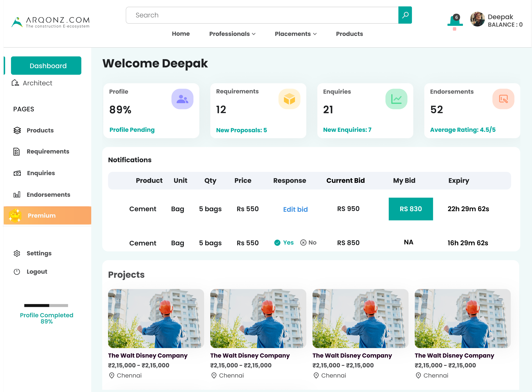Click the orange Endorsements card icon
532x392 pixels.
click(x=503, y=99)
